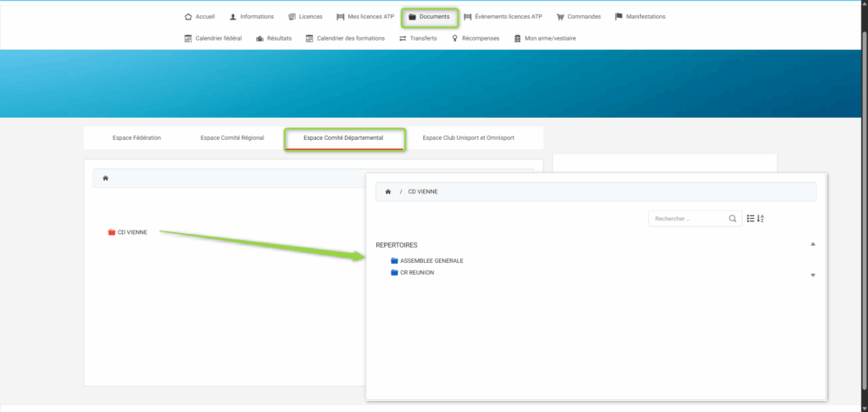
Task: Open the Documents menu item
Action: (x=429, y=16)
